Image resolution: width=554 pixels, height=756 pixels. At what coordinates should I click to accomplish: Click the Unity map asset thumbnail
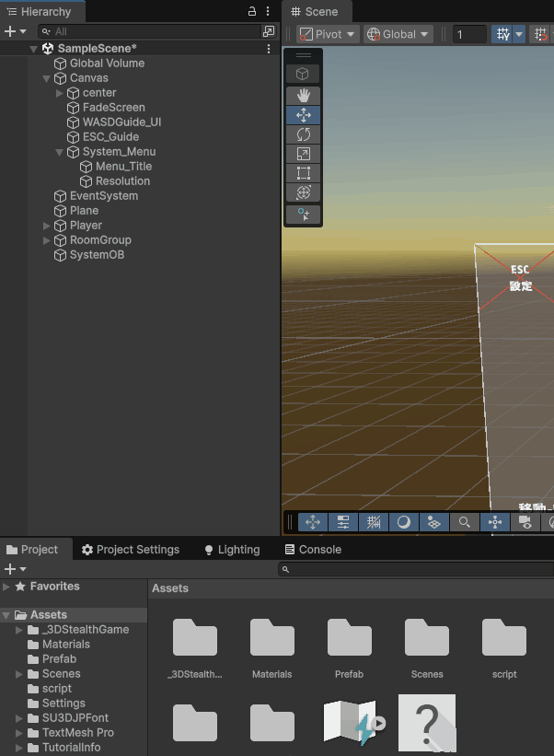pos(350,724)
